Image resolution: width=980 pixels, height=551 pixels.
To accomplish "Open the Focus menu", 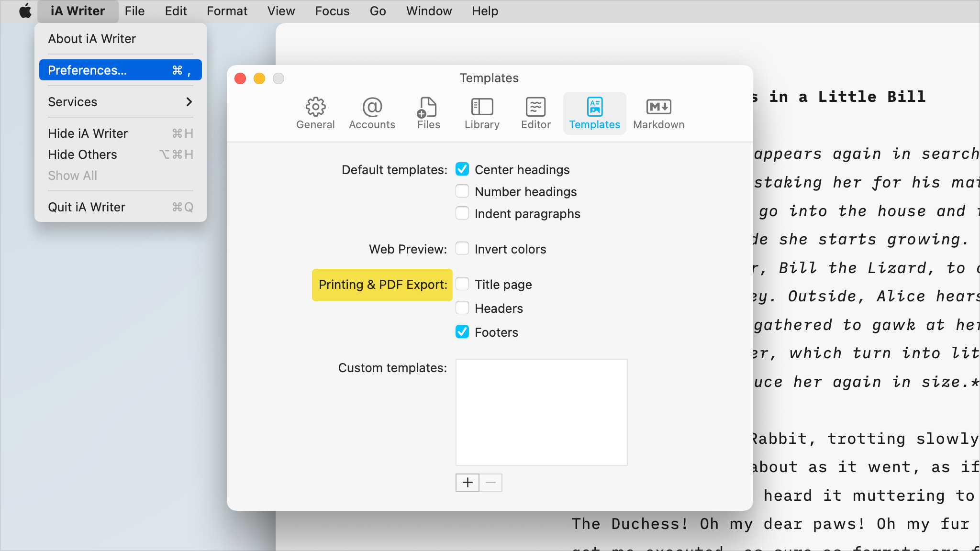I will [x=332, y=11].
